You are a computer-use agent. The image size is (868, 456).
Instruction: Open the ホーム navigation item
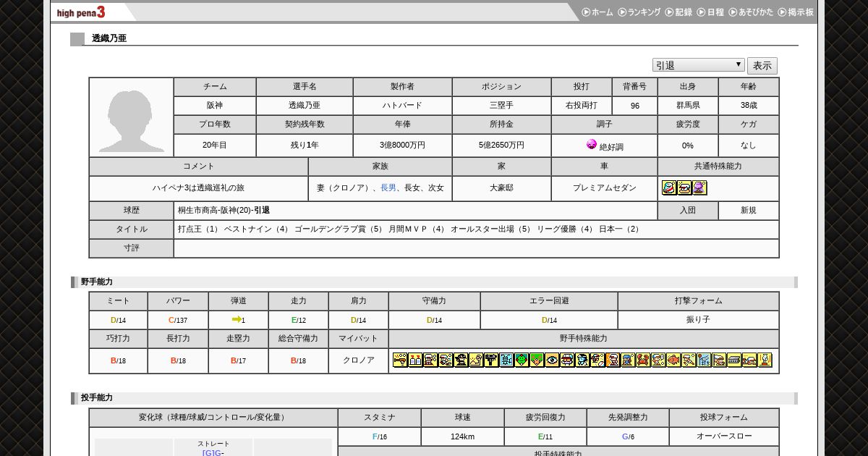(x=597, y=12)
